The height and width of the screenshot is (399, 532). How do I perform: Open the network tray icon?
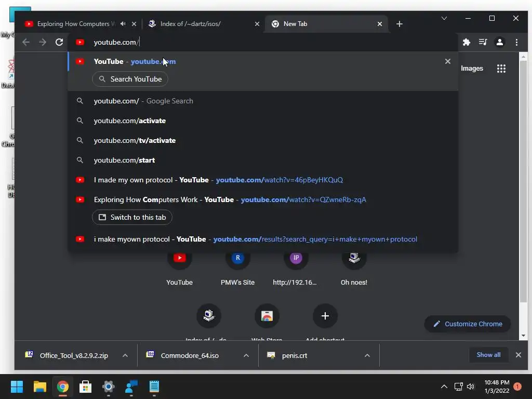458,387
